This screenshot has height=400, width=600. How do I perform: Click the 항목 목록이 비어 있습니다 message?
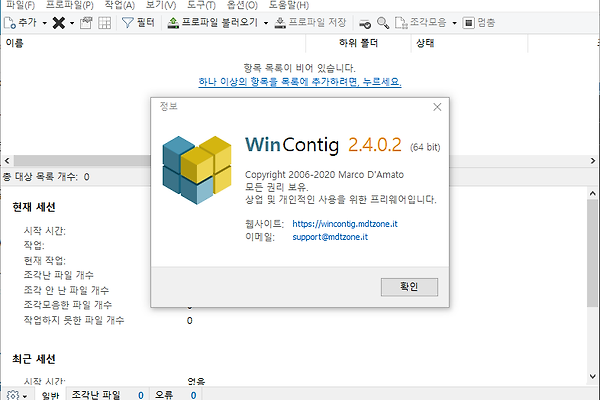tap(300, 68)
